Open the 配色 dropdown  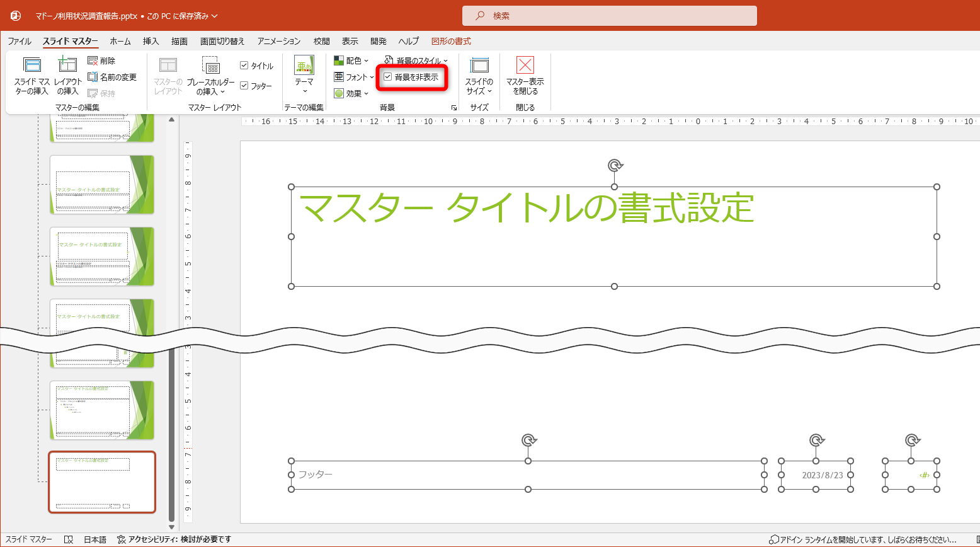[x=351, y=60]
